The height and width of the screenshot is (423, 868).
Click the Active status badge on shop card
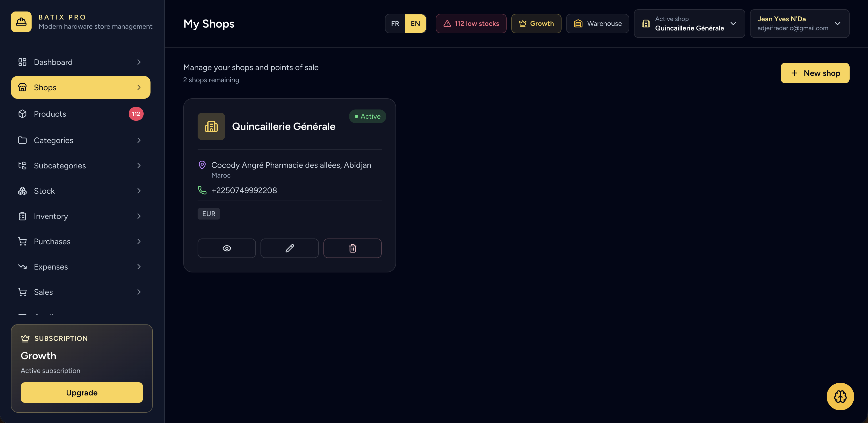click(368, 116)
